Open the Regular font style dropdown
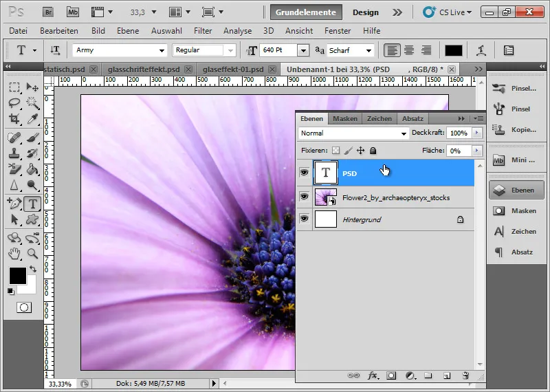The width and height of the screenshot is (550, 392). pos(230,50)
